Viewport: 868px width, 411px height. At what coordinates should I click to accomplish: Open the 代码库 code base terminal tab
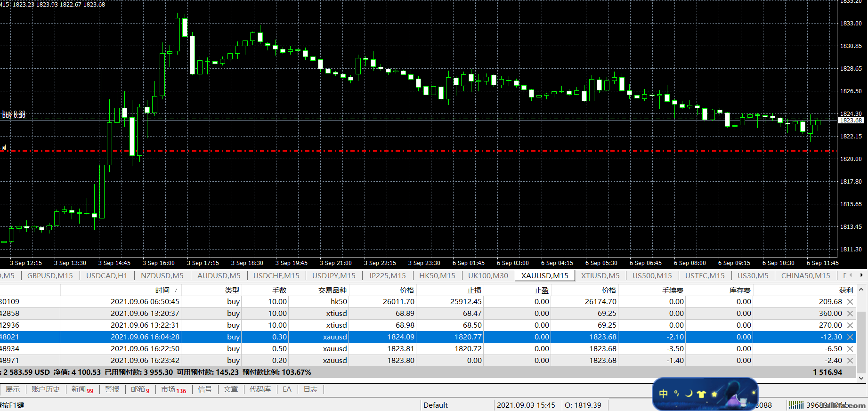point(260,389)
